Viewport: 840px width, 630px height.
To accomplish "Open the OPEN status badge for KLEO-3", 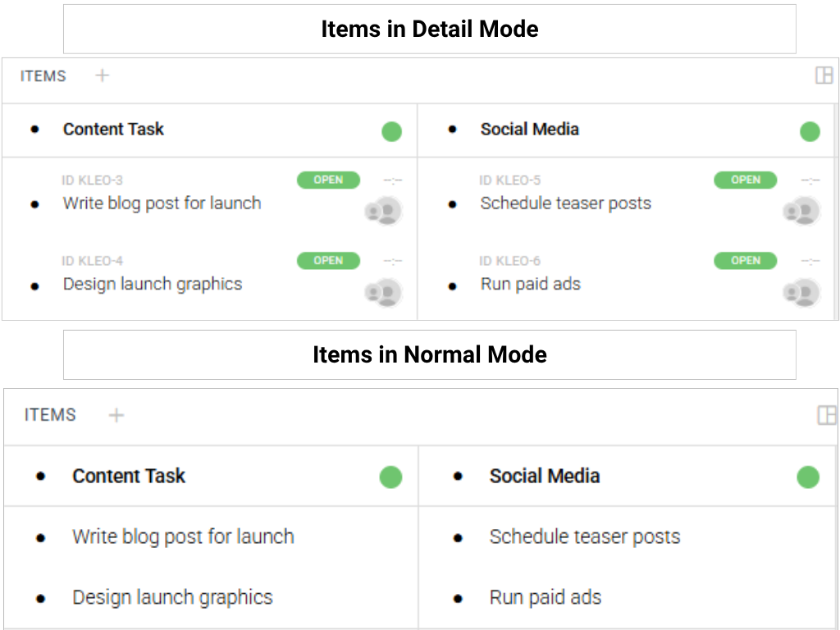I will click(328, 180).
